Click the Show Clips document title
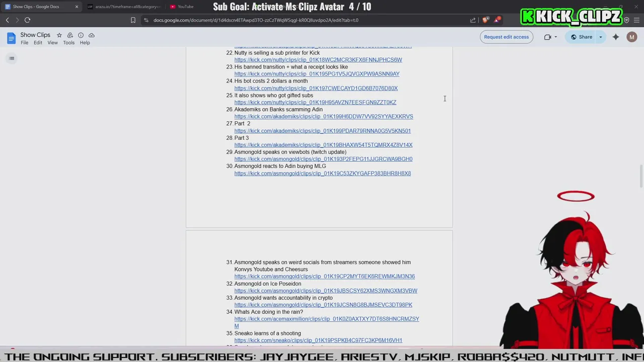644x362 pixels. coord(35,35)
